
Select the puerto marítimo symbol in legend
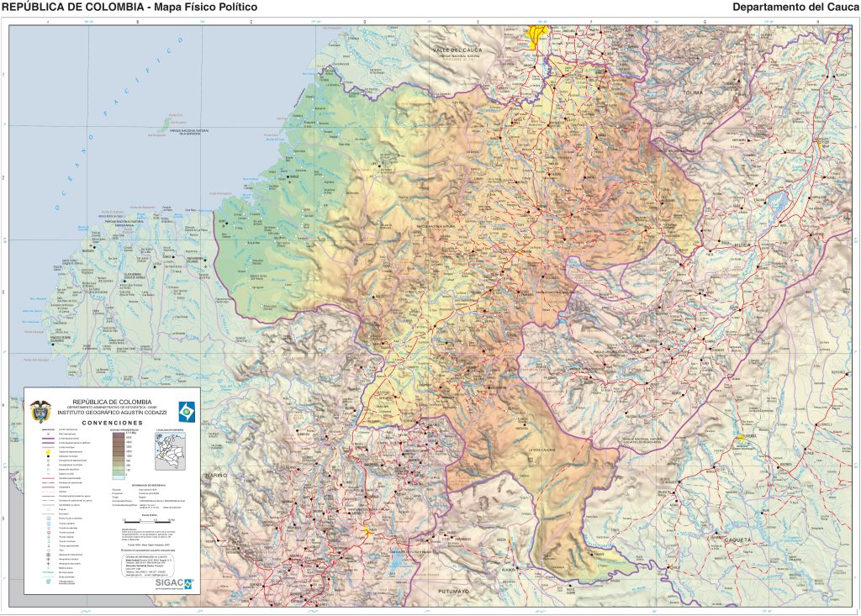[48, 523]
